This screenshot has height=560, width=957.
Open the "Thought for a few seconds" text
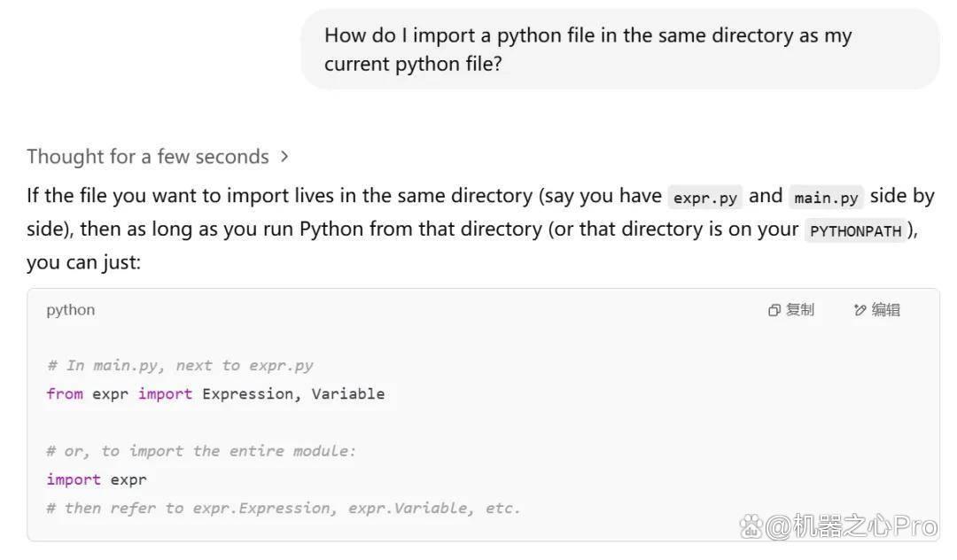148,157
